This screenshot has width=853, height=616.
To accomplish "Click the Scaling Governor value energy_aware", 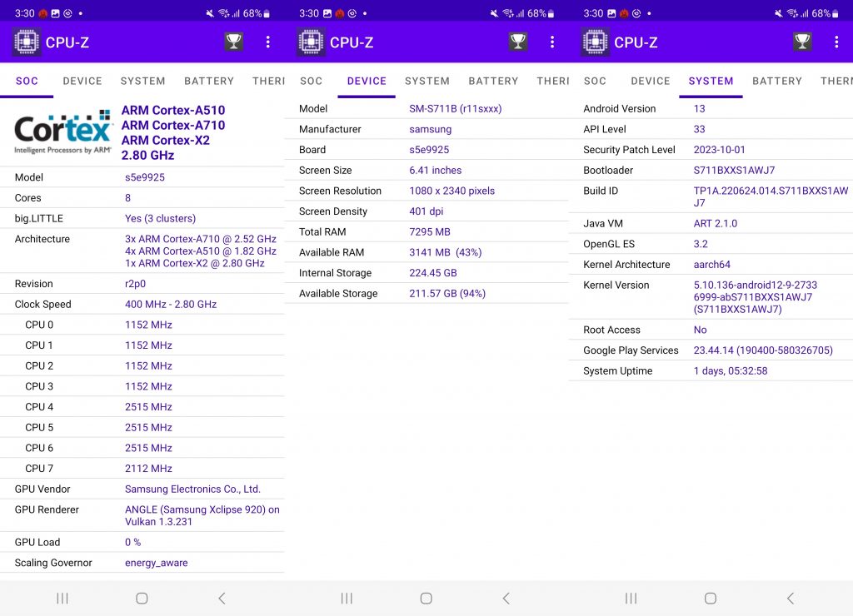I will click(x=156, y=563).
